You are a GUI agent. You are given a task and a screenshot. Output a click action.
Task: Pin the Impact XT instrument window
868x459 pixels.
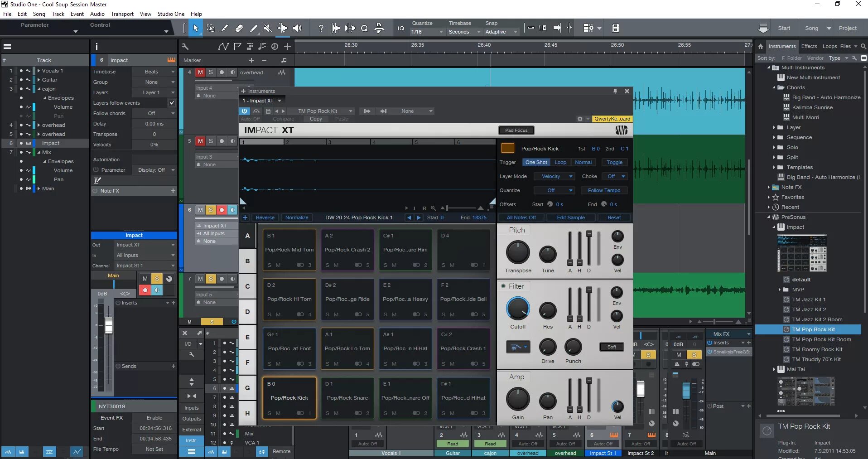pyautogui.click(x=615, y=91)
